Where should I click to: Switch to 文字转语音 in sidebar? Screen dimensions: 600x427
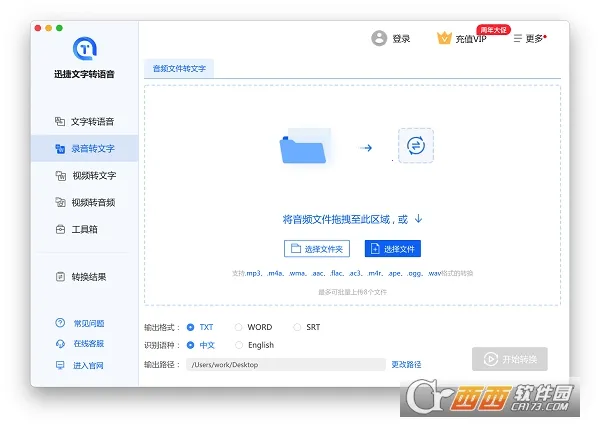tap(84, 121)
